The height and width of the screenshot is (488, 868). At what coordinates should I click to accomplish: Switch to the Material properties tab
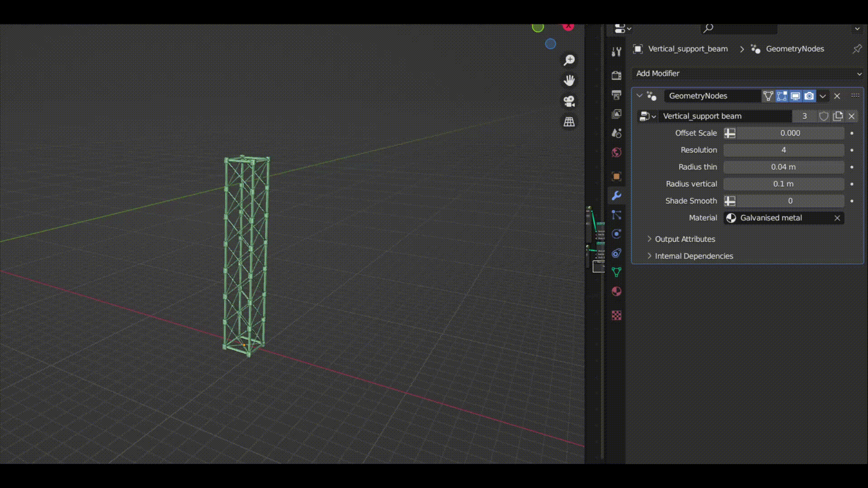(x=616, y=291)
